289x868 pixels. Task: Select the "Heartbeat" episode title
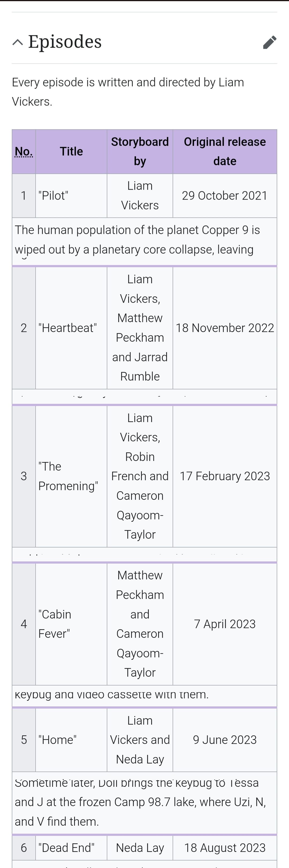(x=68, y=328)
